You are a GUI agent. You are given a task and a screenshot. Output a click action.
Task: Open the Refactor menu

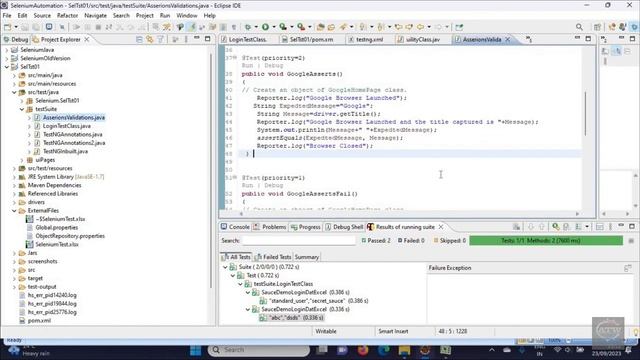(67, 16)
